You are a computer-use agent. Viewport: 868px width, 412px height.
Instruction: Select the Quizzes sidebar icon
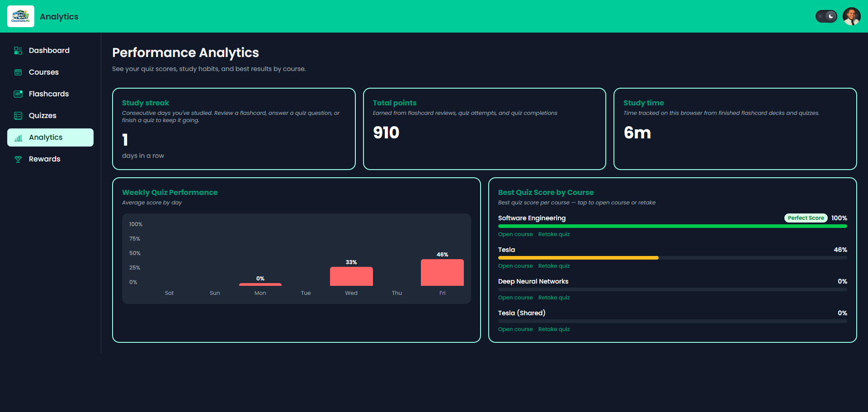click(18, 116)
